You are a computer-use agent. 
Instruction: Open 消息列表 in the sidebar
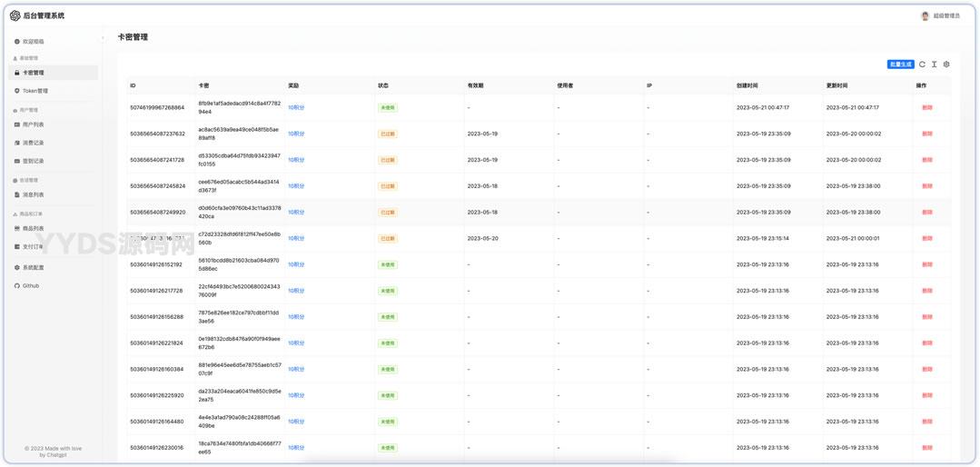(33, 194)
